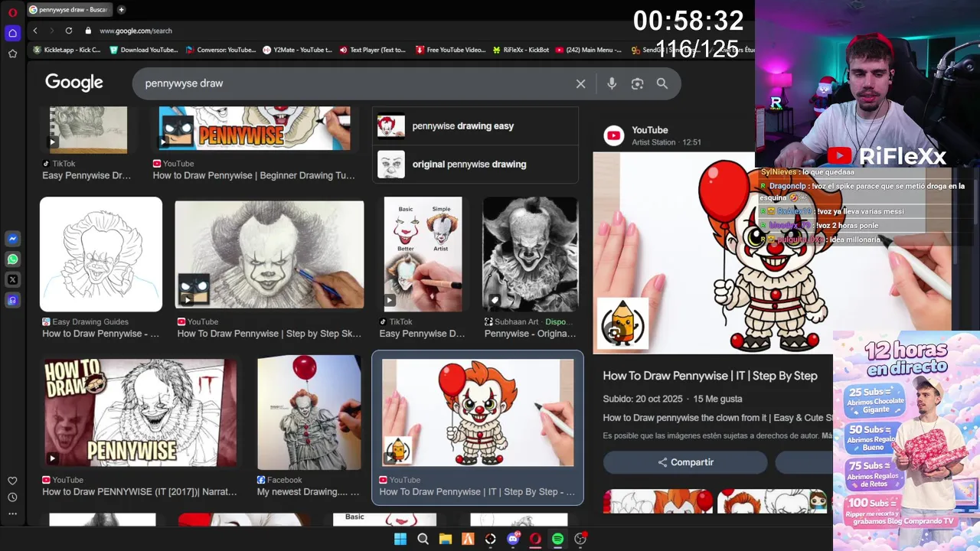Open the Opera menu logo
The width and height of the screenshot is (980, 551).
tap(12, 12)
